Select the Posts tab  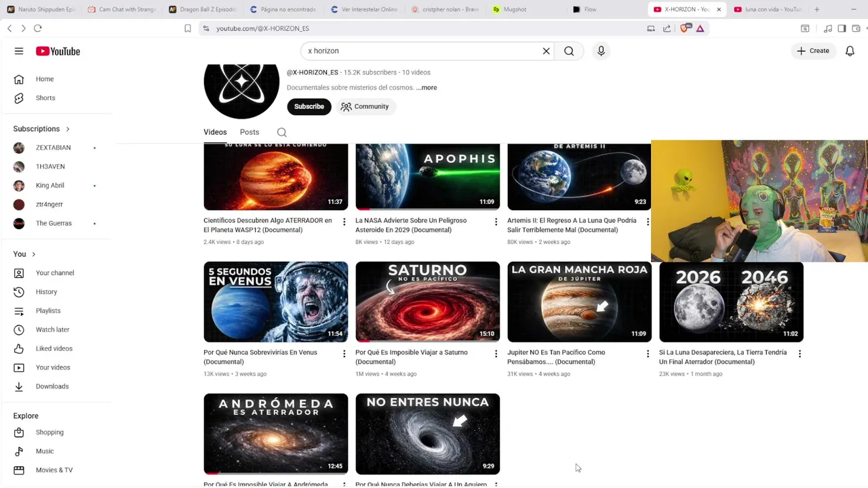250,132
